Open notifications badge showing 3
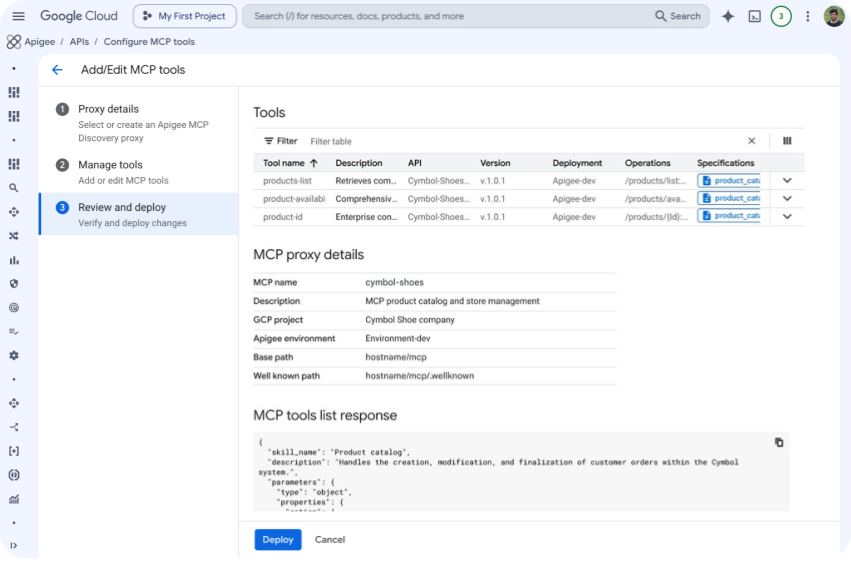 click(x=781, y=16)
